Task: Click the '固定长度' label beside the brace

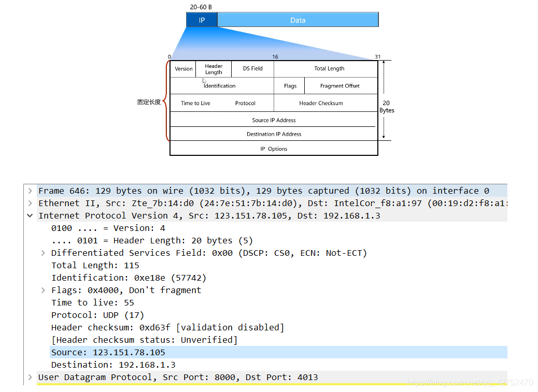Action: pyautogui.click(x=149, y=102)
